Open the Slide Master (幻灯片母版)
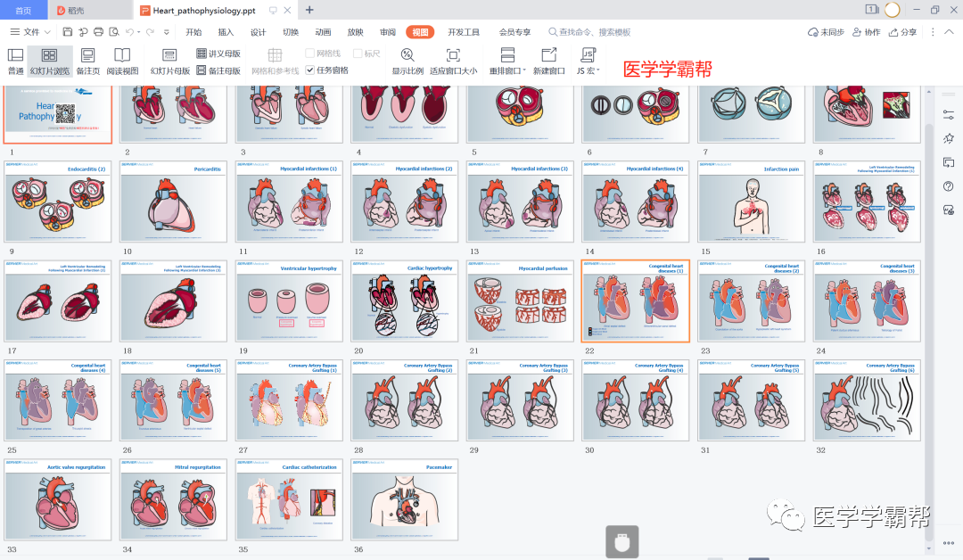This screenshot has height=560, width=963. click(x=169, y=62)
